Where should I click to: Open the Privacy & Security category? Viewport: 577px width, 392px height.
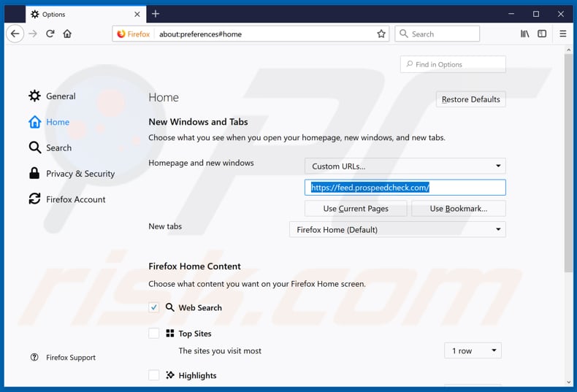72,174
